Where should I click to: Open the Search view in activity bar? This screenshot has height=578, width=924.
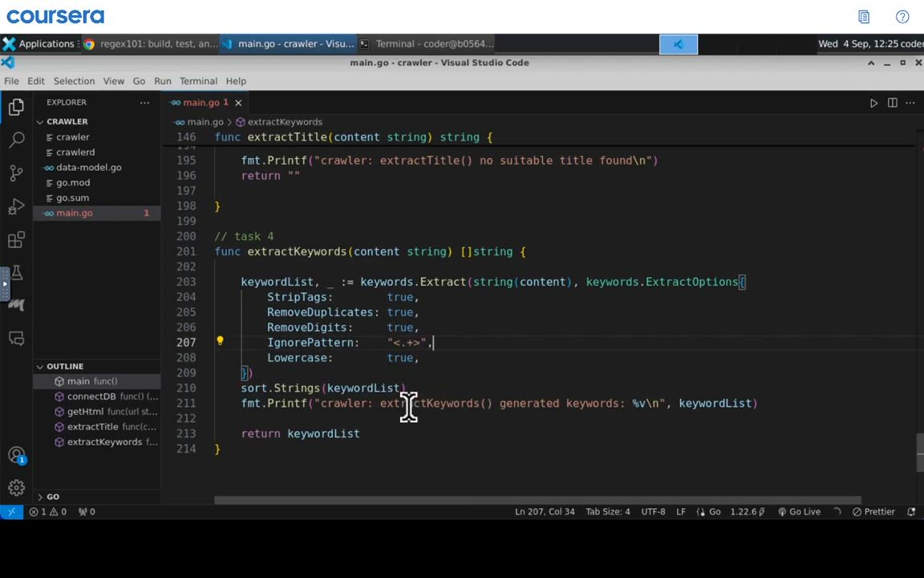(17, 140)
